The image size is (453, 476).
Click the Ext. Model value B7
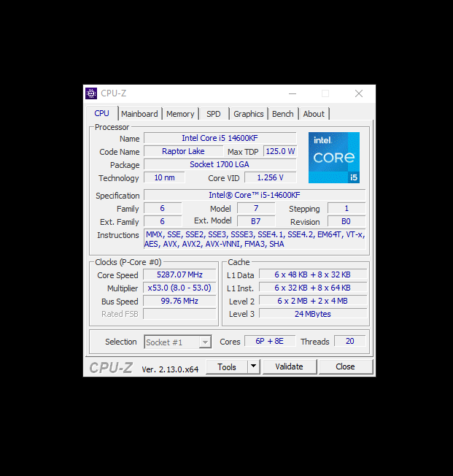pyautogui.click(x=256, y=221)
